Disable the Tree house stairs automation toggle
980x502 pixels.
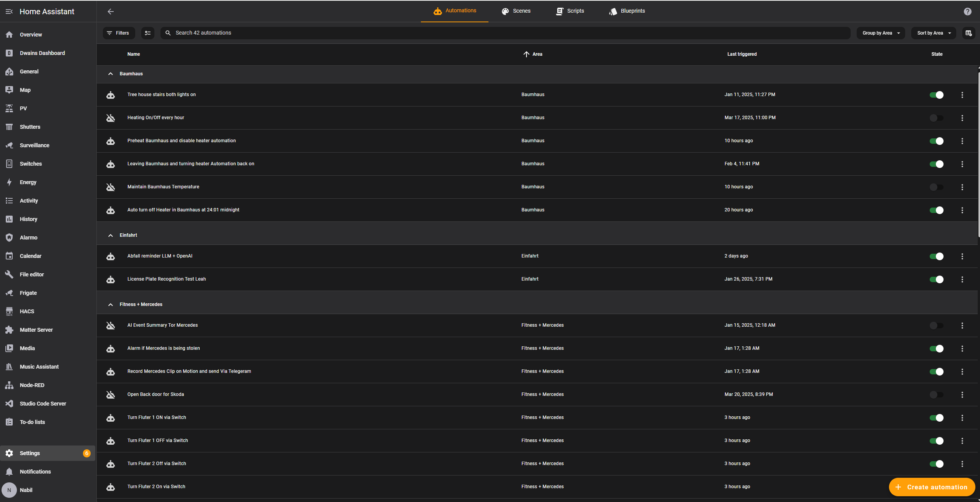tap(936, 95)
